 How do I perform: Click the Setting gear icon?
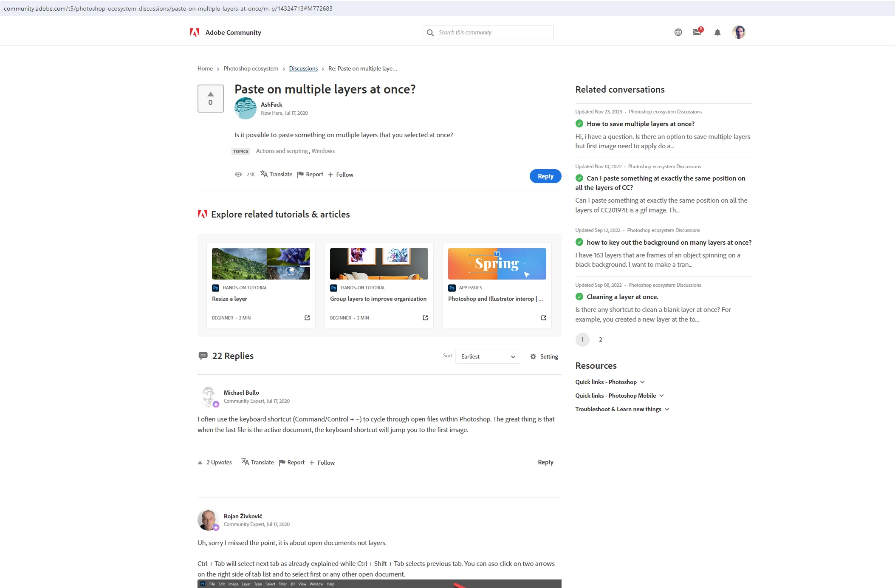[x=533, y=356]
